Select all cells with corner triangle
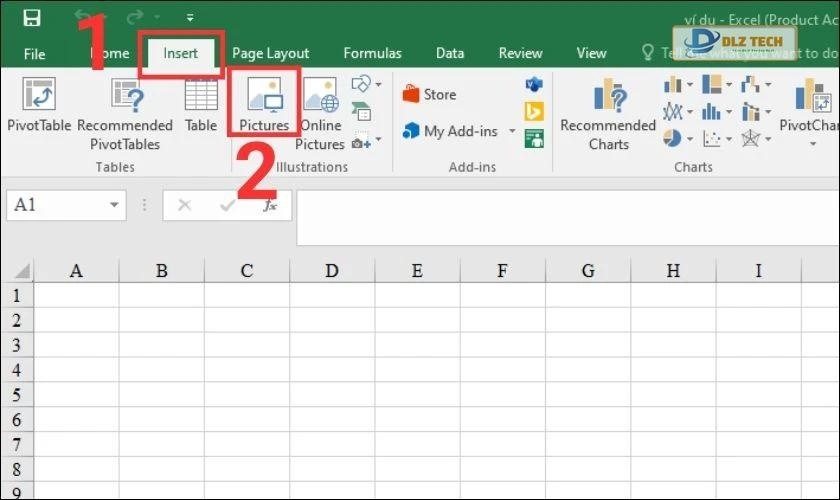This screenshot has height=500, width=840. click(x=21, y=271)
